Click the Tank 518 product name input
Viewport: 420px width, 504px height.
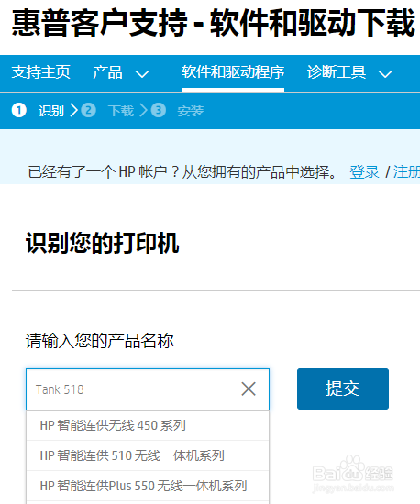pos(148,389)
